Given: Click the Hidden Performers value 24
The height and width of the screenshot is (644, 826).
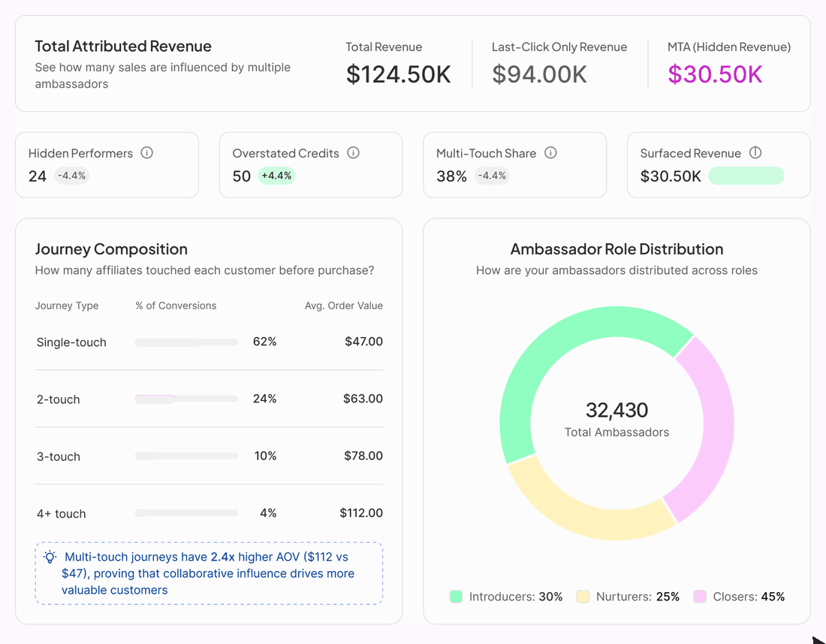Looking at the screenshot, I should (38, 176).
